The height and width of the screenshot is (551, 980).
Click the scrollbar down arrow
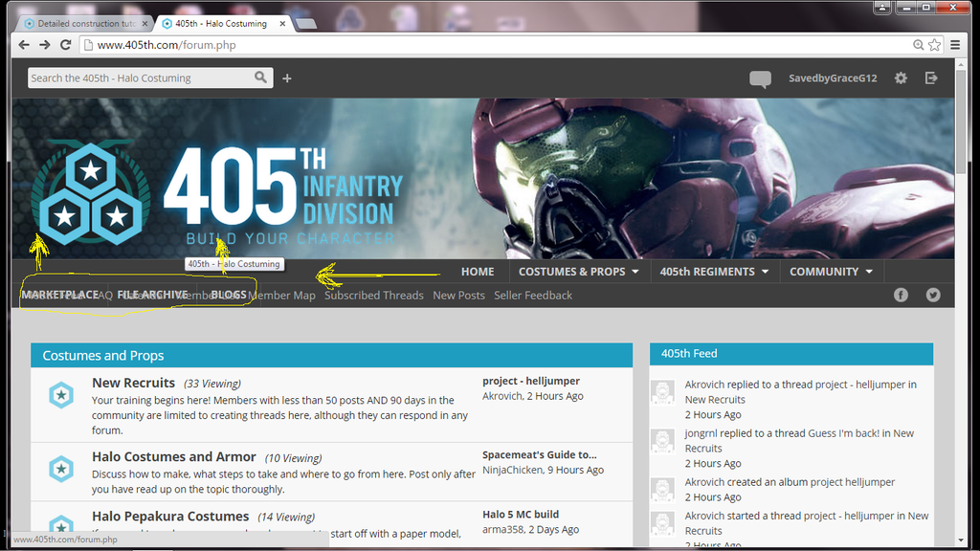(961, 540)
